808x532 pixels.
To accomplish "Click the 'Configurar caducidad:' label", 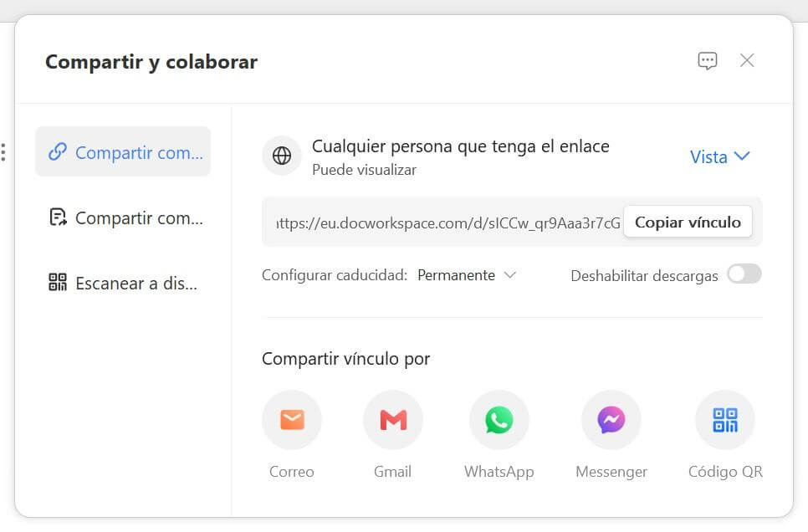I will click(335, 275).
